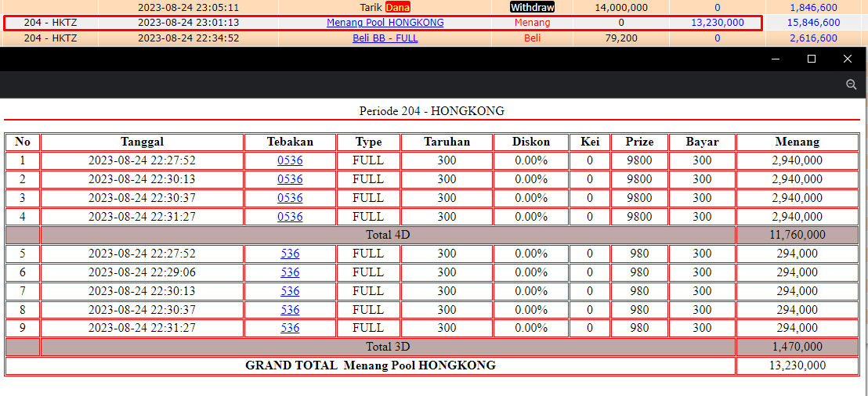868x396 pixels.
Task: Open tebakan 536 in row 9
Action: click(x=290, y=328)
